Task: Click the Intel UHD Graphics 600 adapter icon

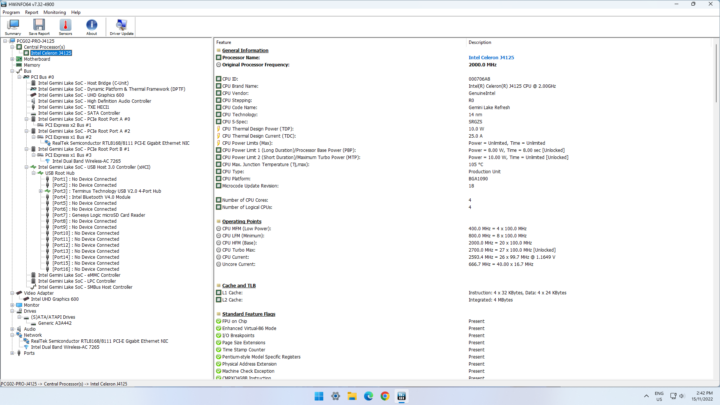Action: point(27,299)
